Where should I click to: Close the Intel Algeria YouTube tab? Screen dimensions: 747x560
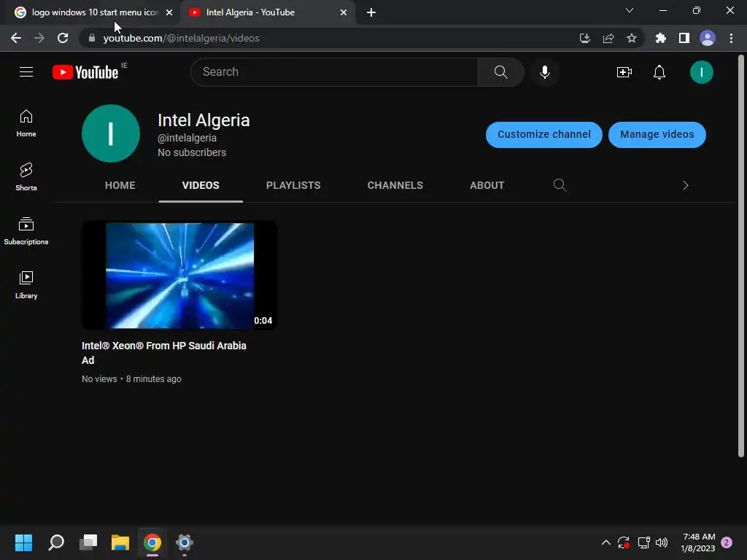pyautogui.click(x=344, y=12)
